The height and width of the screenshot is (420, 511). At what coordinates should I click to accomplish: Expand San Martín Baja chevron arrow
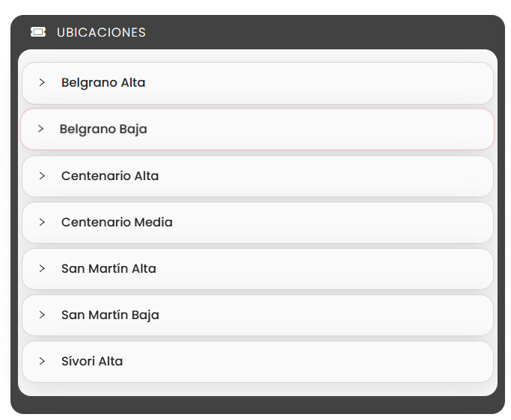pos(42,315)
